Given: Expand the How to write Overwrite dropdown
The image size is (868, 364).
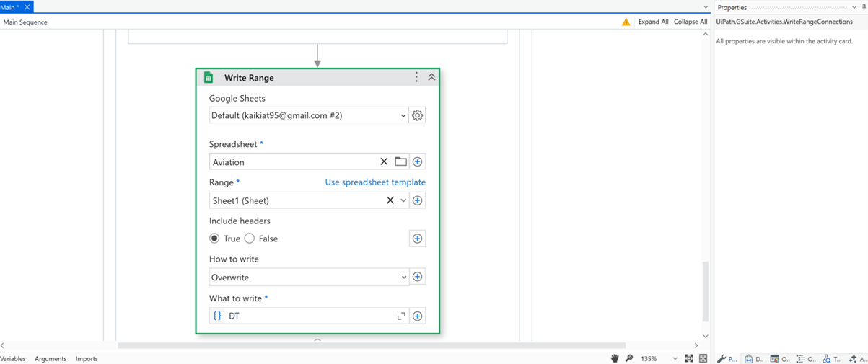Looking at the screenshot, I should [403, 277].
